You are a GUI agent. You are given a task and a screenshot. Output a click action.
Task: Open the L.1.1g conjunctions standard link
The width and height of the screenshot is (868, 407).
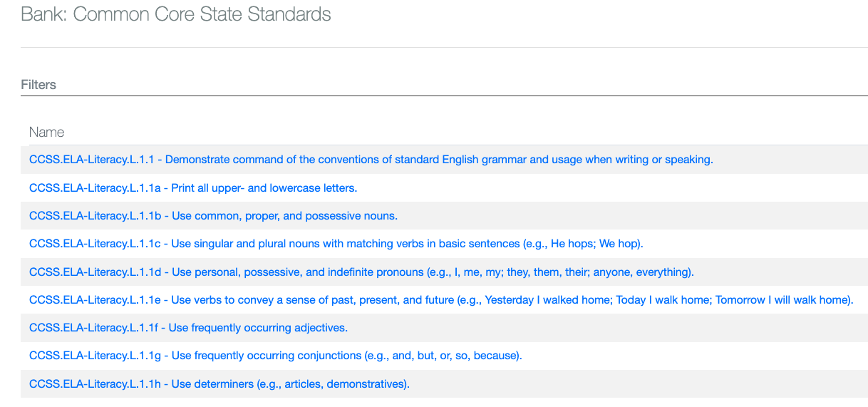(x=275, y=356)
